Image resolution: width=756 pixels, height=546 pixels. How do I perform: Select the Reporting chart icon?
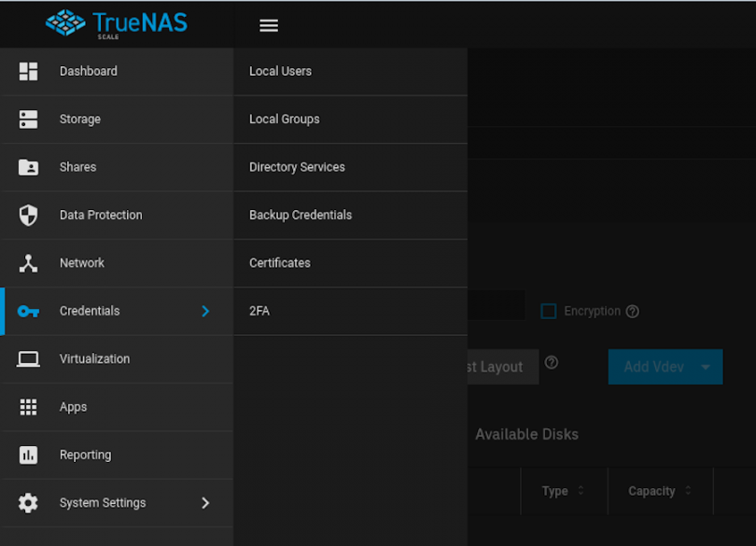point(27,455)
